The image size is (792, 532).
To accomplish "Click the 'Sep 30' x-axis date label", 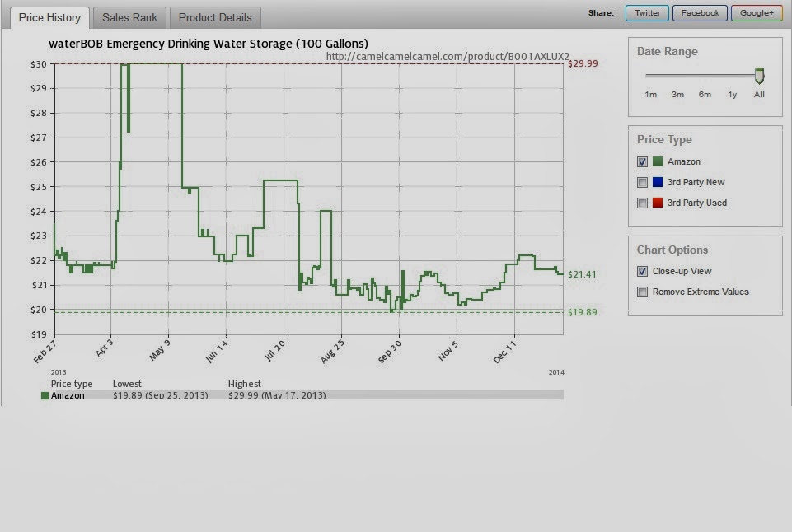I will pos(390,352).
